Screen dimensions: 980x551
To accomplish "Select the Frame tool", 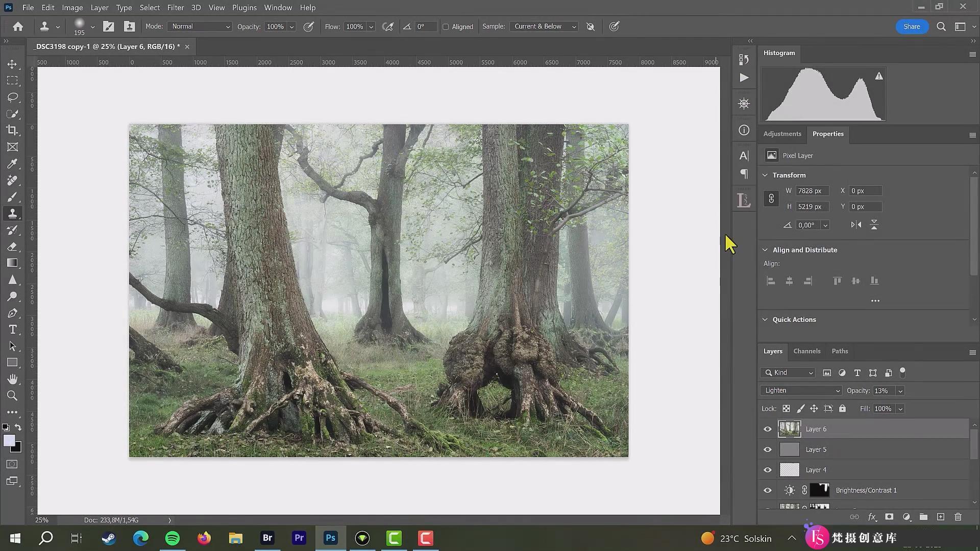I will 12,147.
